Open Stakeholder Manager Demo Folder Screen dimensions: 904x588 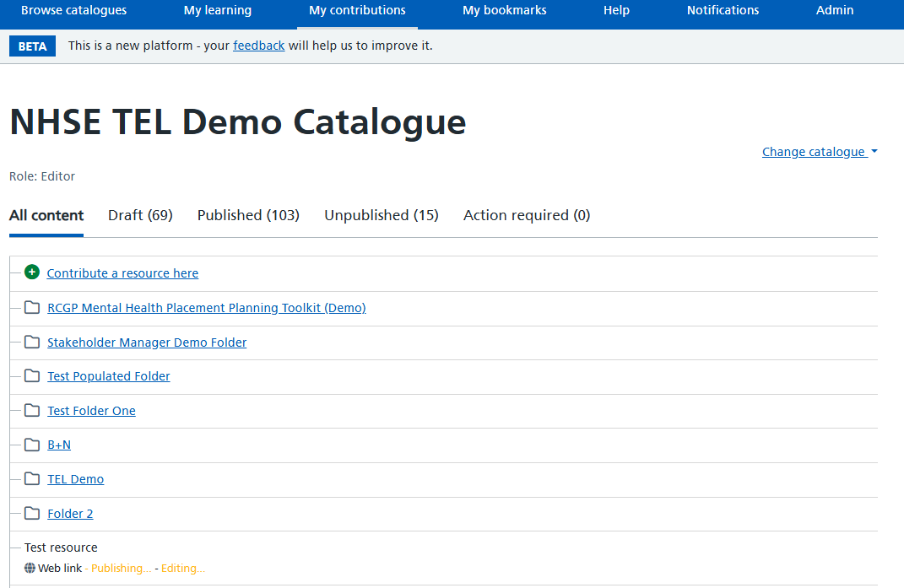pos(146,343)
